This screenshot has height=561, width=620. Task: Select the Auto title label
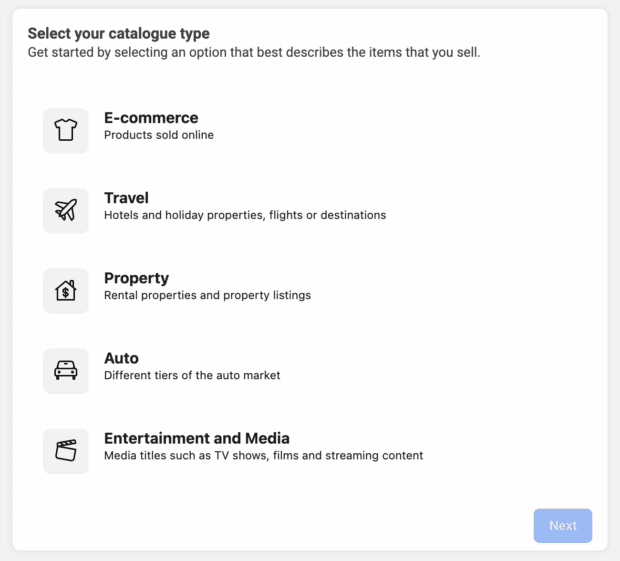coord(121,358)
